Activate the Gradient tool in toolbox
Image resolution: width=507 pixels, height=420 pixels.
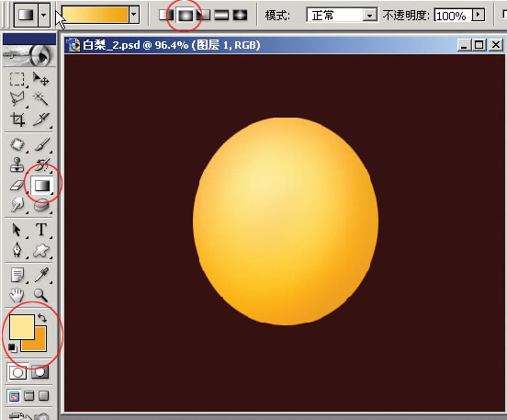tap(42, 186)
